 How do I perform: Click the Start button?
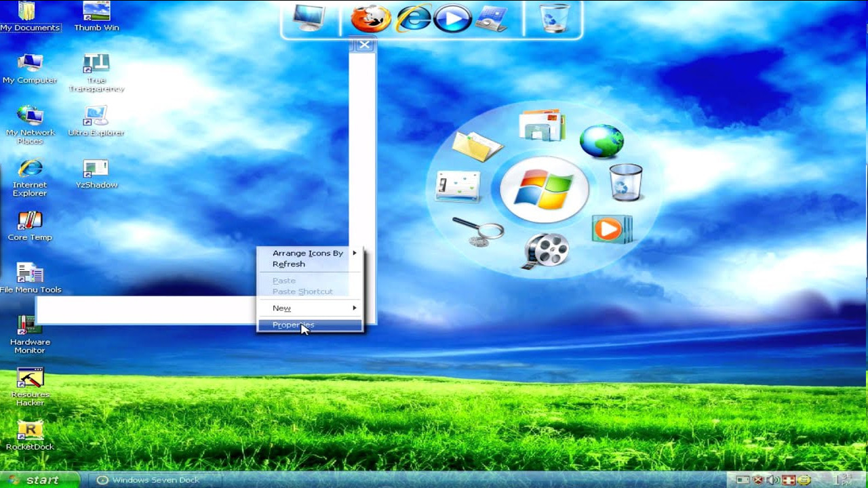(x=39, y=480)
